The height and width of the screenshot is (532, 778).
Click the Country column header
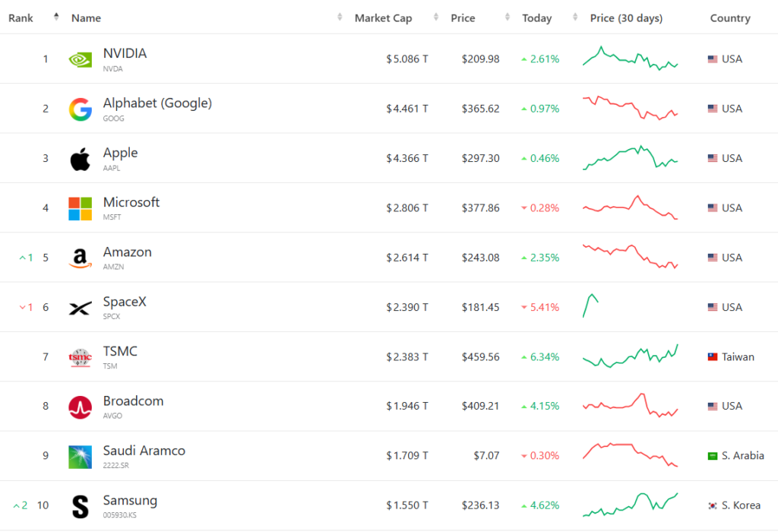click(730, 18)
